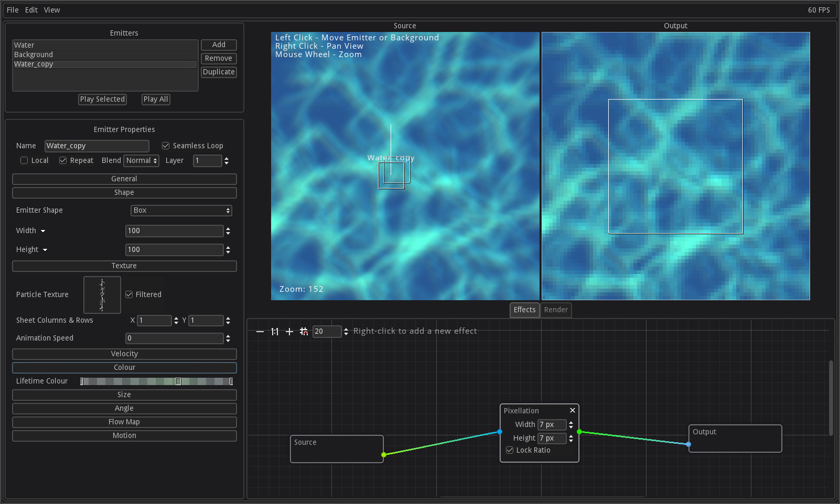Open the Blend mode dropdown
The width and height of the screenshot is (840, 504).
[x=141, y=161]
